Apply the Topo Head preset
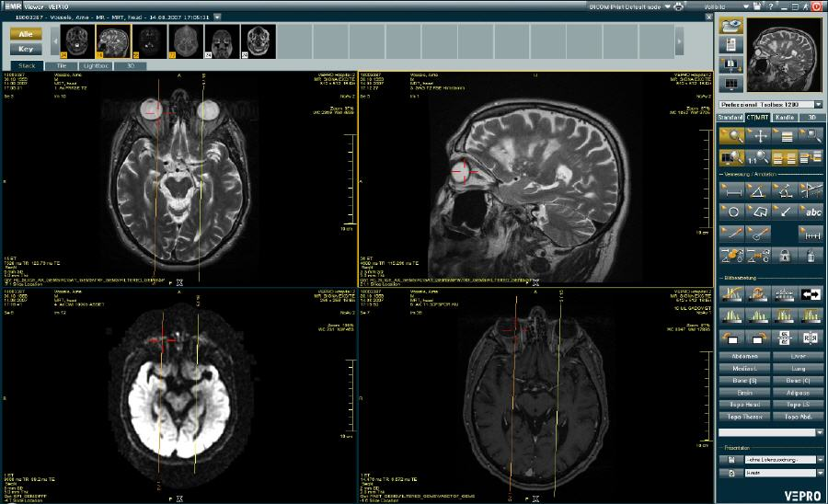Viewport: 828px width, 504px height. point(744,405)
